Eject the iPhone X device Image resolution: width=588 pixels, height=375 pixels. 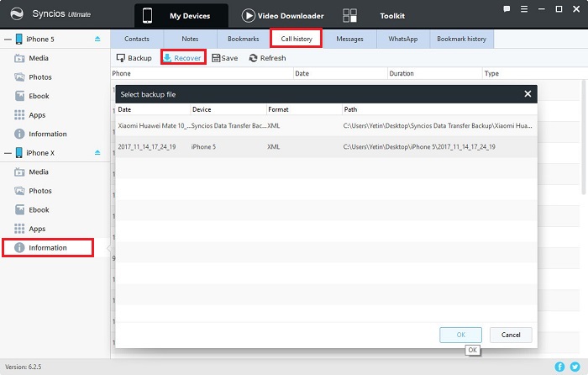(x=97, y=152)
